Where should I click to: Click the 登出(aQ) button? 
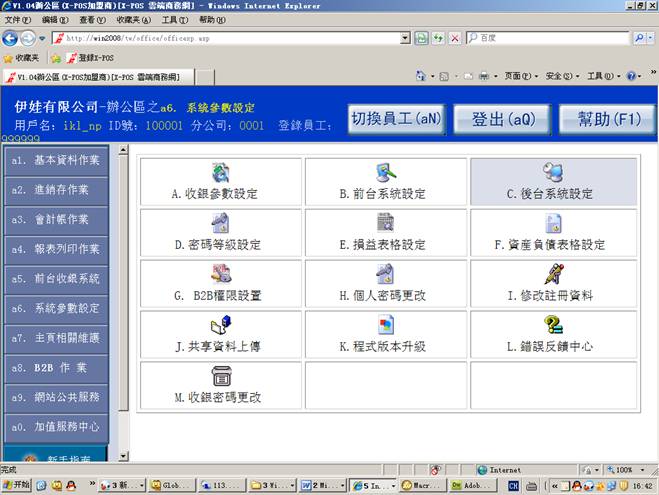502,119
